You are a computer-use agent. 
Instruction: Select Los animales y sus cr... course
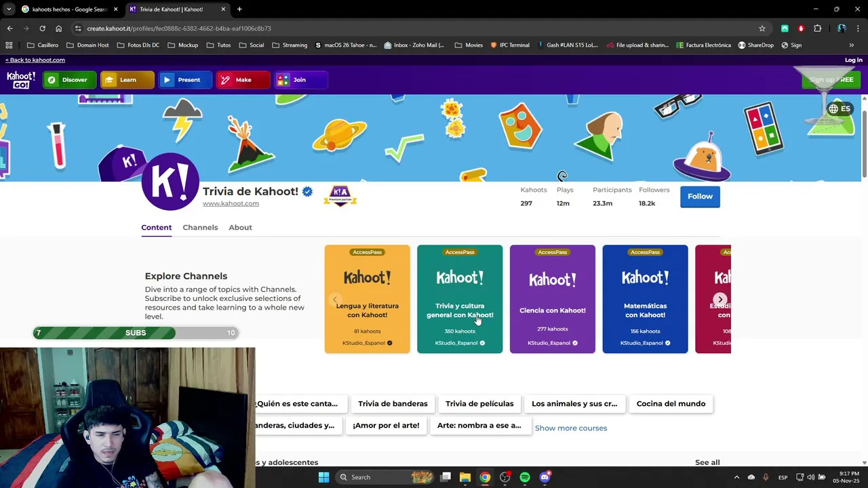(x=574, y=404)
